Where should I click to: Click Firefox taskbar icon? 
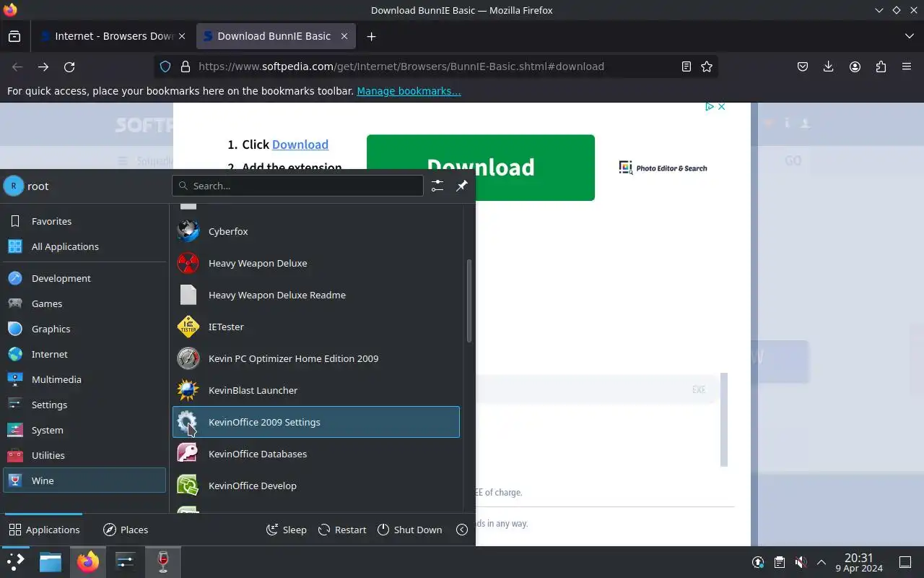88,562
